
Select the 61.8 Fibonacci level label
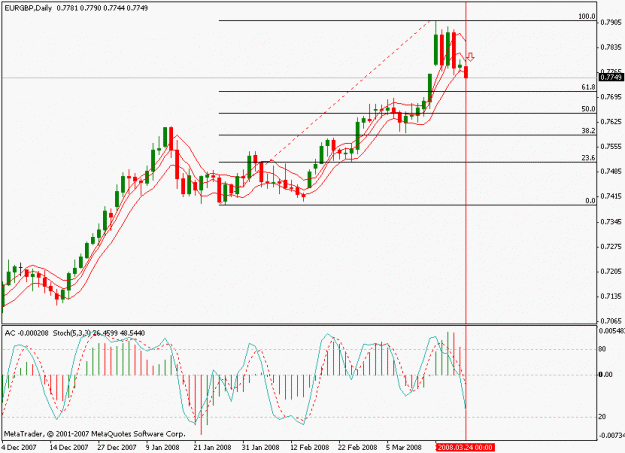coord(588,87)
